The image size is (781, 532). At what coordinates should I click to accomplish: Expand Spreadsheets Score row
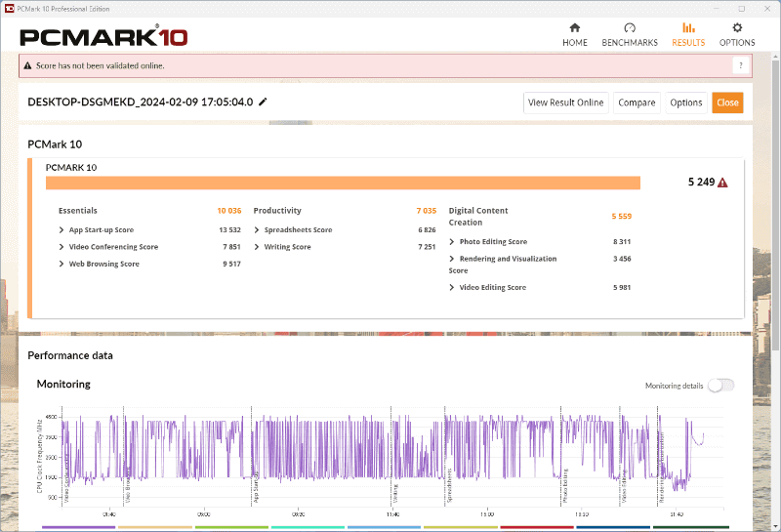tap(257, 229)
